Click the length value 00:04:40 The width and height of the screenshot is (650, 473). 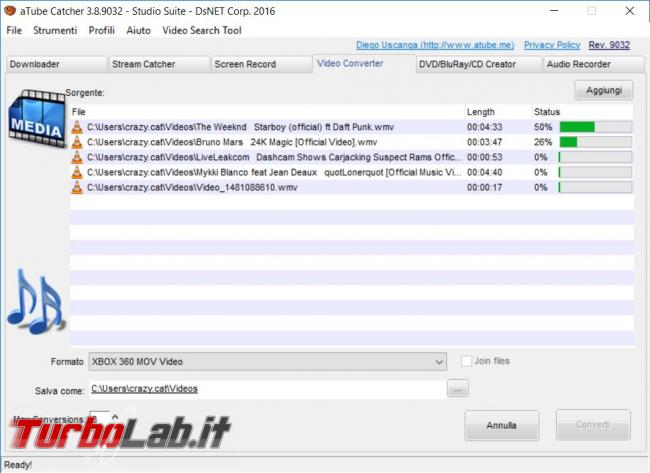click(x=485, y=172)
